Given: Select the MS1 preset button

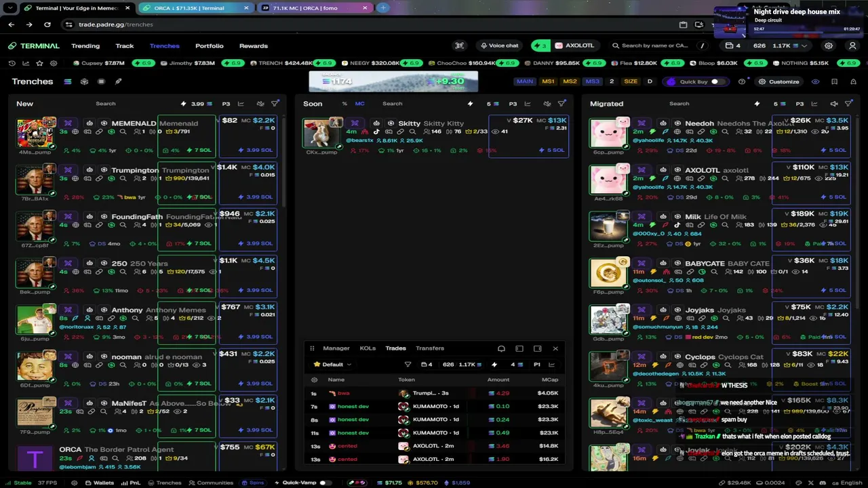Looking at the screenshot, I should click(548, 81).
